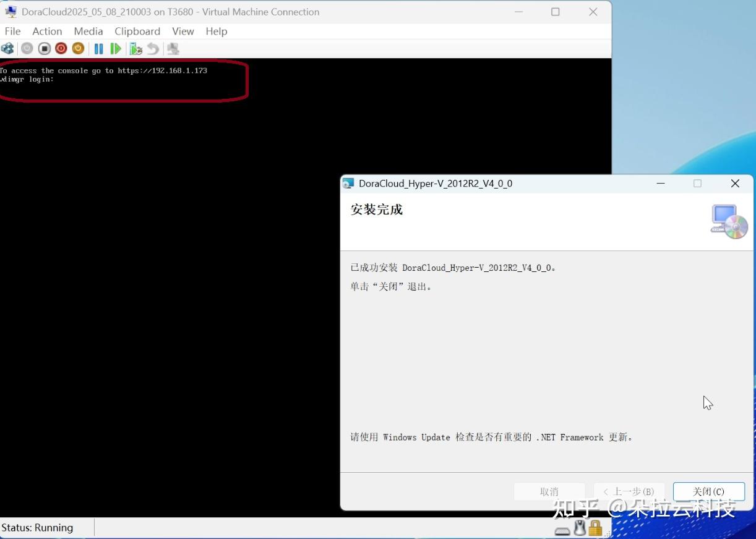Shut down the VM via red power icon
Viewport: 756px width, 539px height.
[x=61, y=48]
